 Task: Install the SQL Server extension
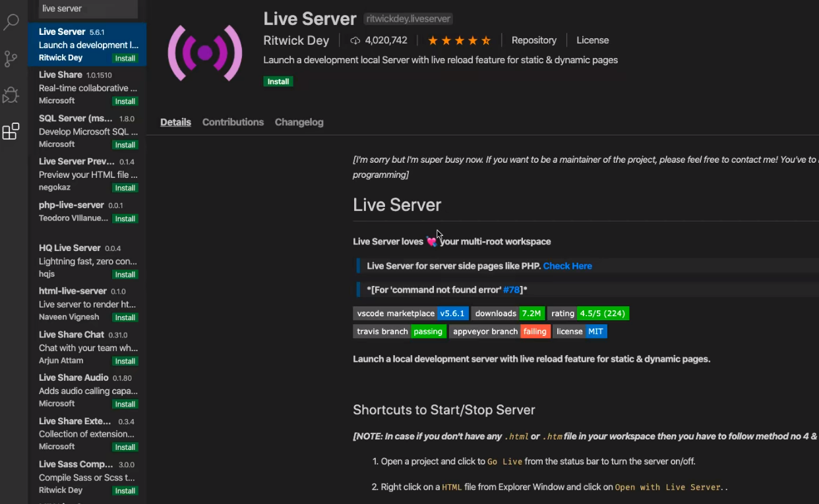tap(125, 145)
